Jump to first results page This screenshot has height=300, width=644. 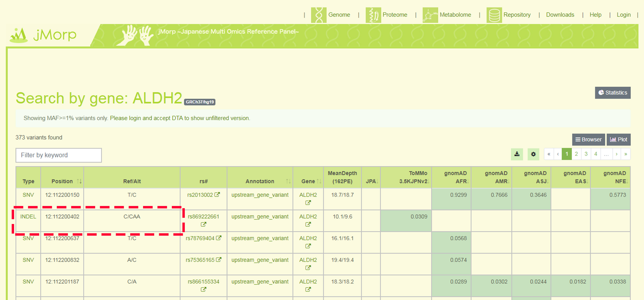(x=549, y=154)
